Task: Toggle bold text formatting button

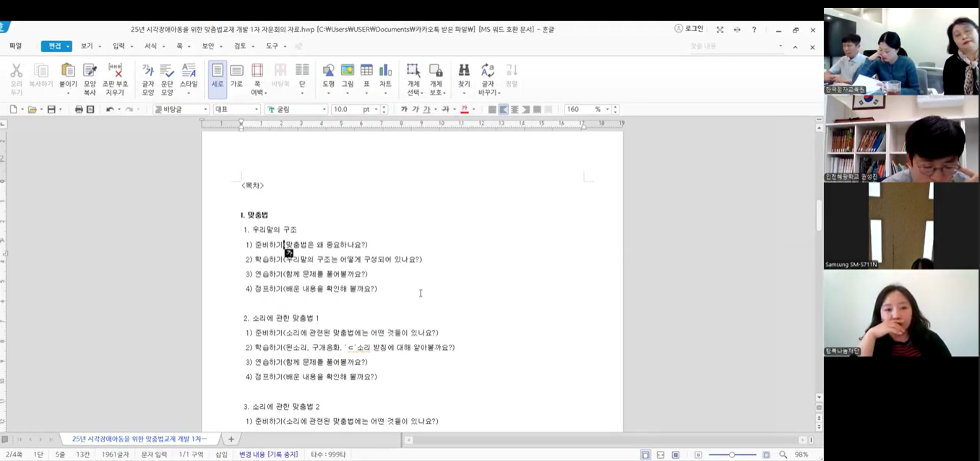Action: (404, 109)
